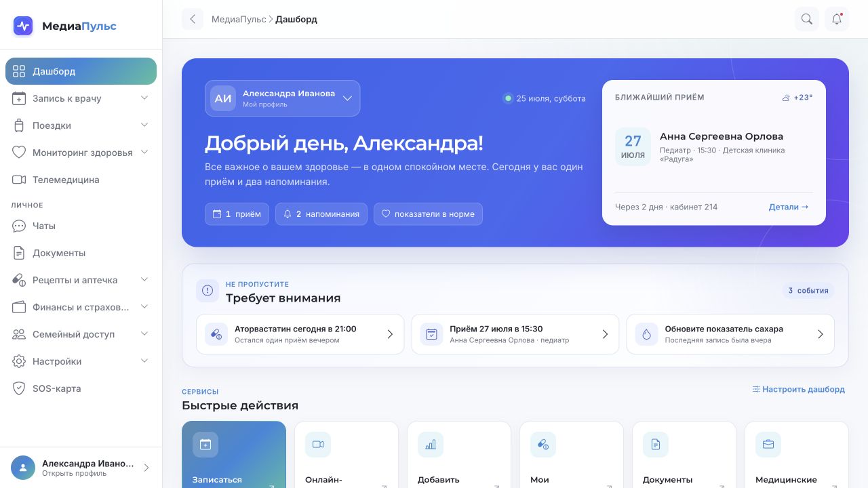
Task: Click the 1 приём chip
Action: click(x=237, y=213)
